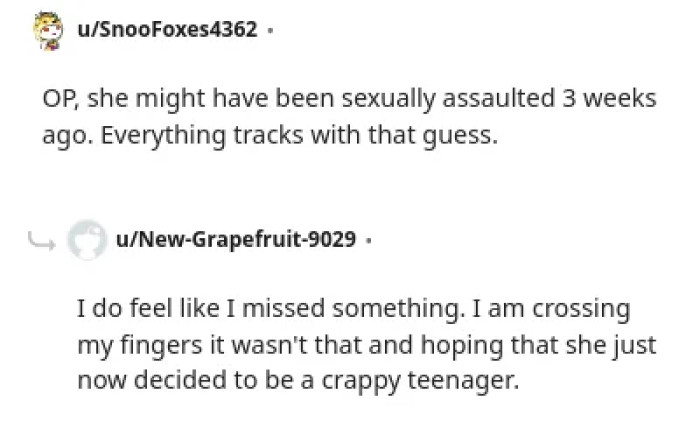Click the SnooFoxes4362 avatar icon

click(x=45, y=32)
